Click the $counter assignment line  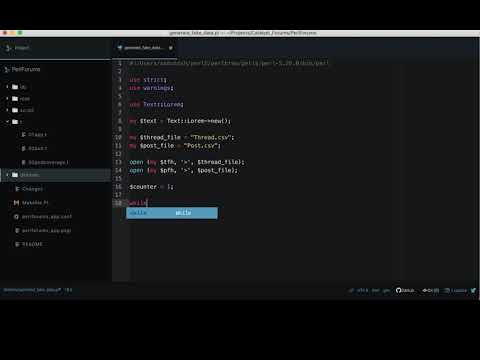[x=152, y=187]
